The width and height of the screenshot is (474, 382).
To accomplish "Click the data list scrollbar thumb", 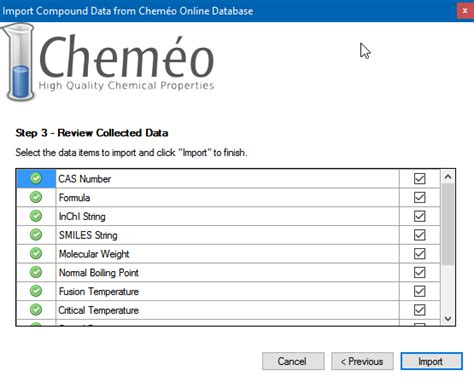I will pyautogui.click(x=448, y=224).
